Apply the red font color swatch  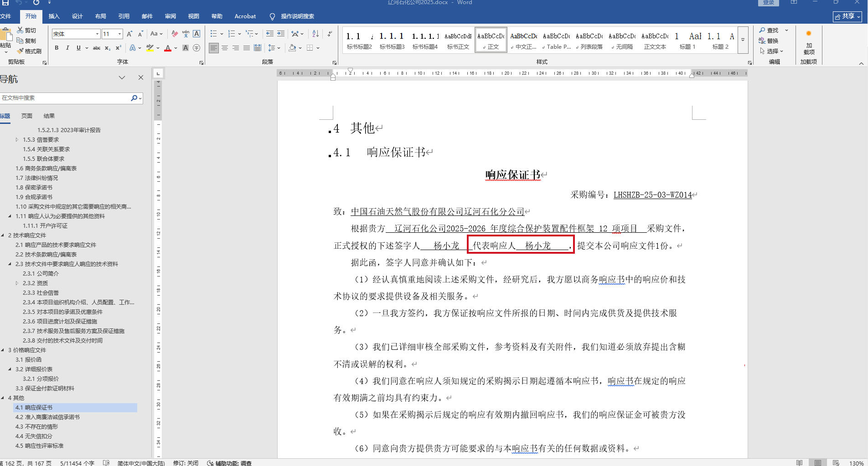pos(167,48)
